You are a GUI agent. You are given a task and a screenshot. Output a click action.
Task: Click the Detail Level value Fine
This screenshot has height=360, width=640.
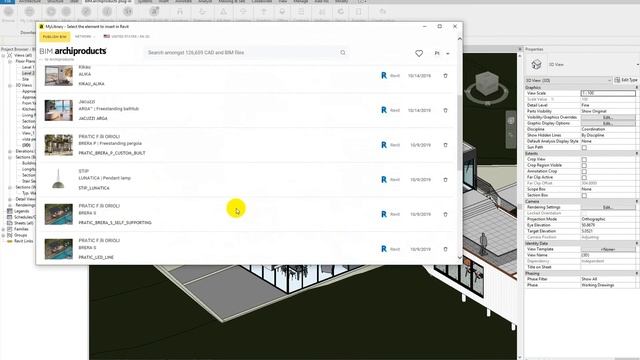pos(585,105)
